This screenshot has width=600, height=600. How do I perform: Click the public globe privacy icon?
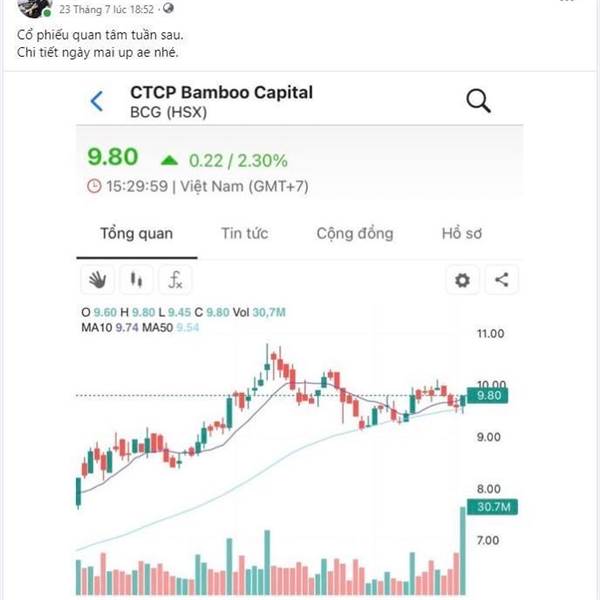click(x=168, y=8)
